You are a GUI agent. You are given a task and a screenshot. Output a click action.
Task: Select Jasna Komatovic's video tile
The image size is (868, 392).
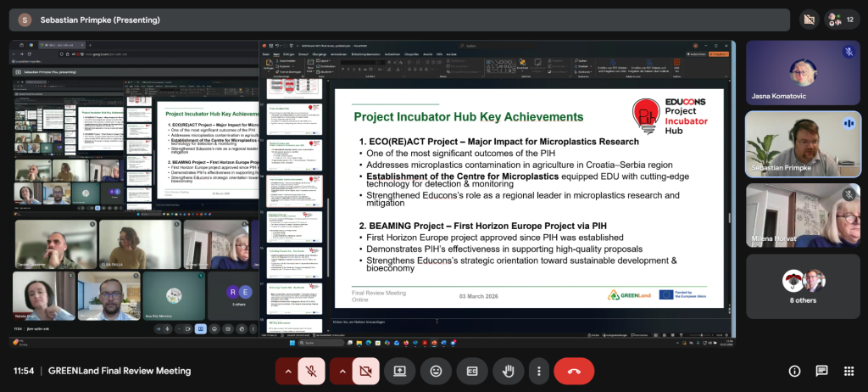click(x=803, y=72)
